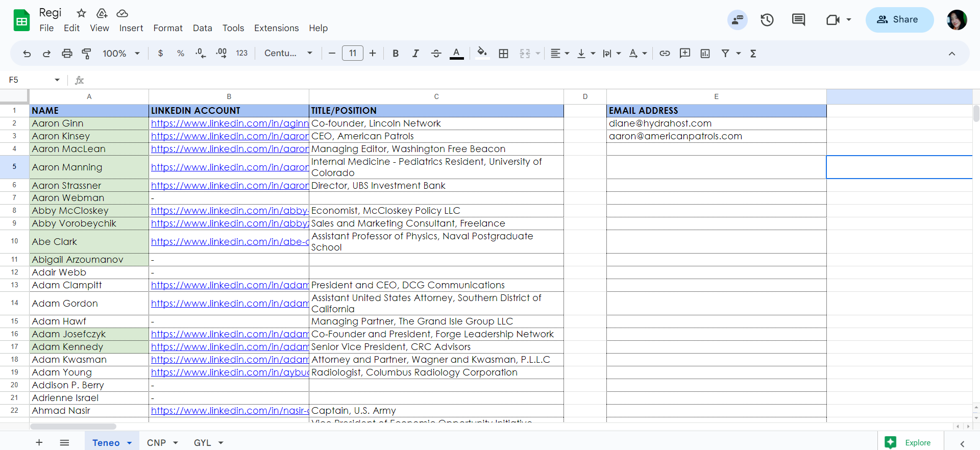Create a filter

725,54
